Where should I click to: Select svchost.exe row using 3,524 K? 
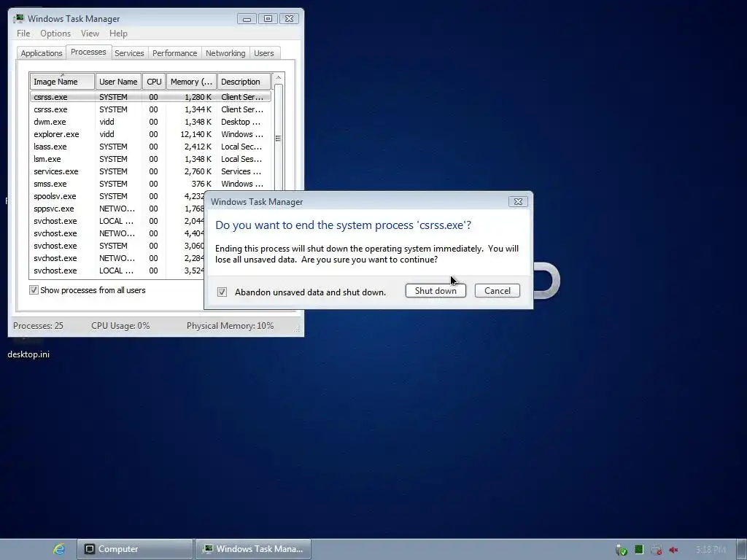(x=117, y=271)
